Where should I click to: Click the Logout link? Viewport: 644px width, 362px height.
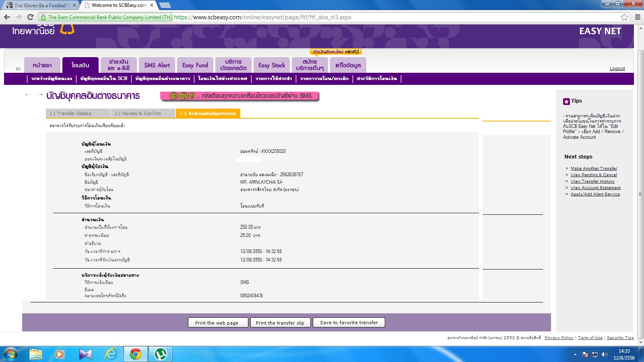click(617, 68)
